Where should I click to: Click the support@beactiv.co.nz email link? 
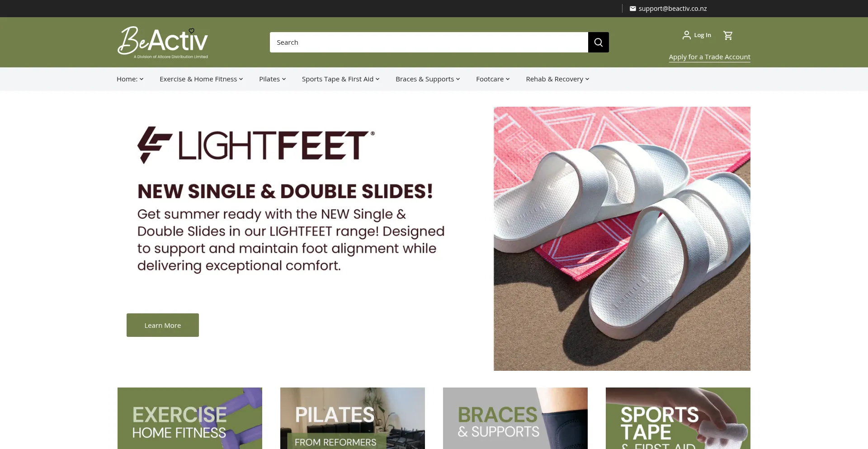click(672, 9)
